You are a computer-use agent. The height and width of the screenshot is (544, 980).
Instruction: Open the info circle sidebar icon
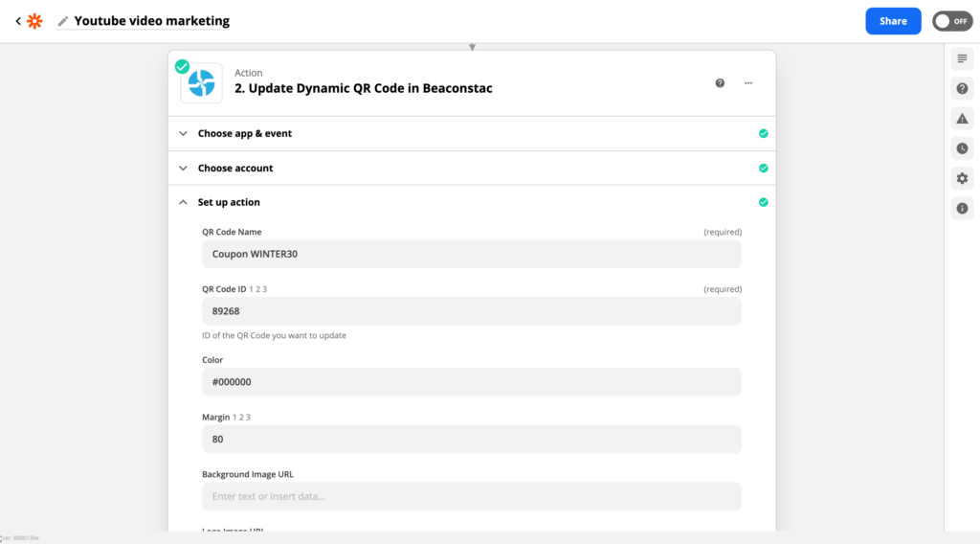(962, 209)
